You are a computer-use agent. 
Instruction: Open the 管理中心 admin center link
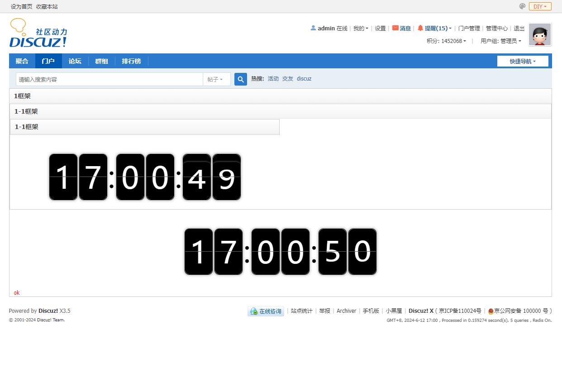point(496,29)
